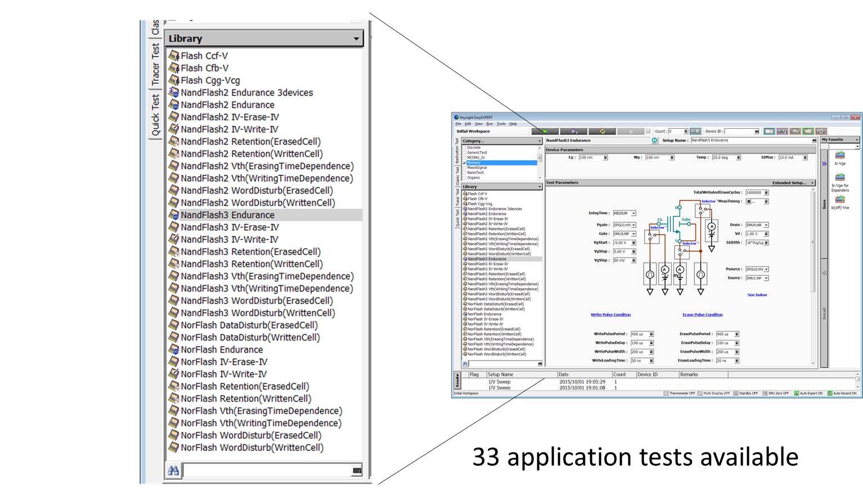The image size is (863, 504).
Task: Click the append measurement run button
Action: pos(574,131)
